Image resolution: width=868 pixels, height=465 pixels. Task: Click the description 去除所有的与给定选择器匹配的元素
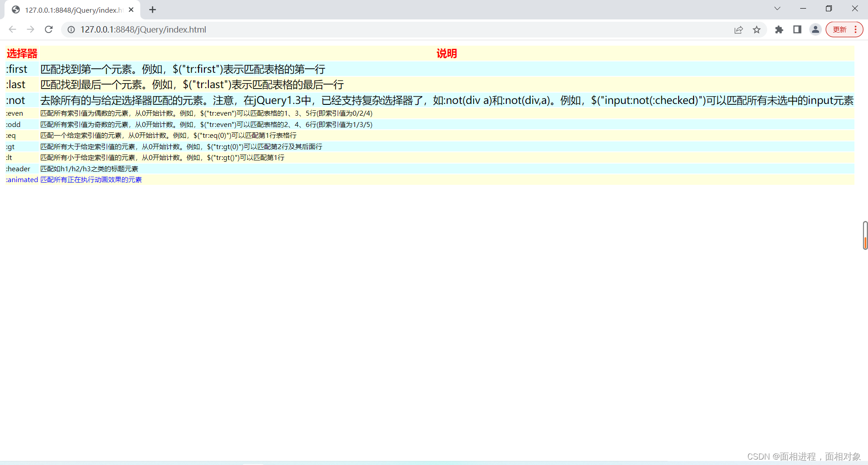pos(447,100)
